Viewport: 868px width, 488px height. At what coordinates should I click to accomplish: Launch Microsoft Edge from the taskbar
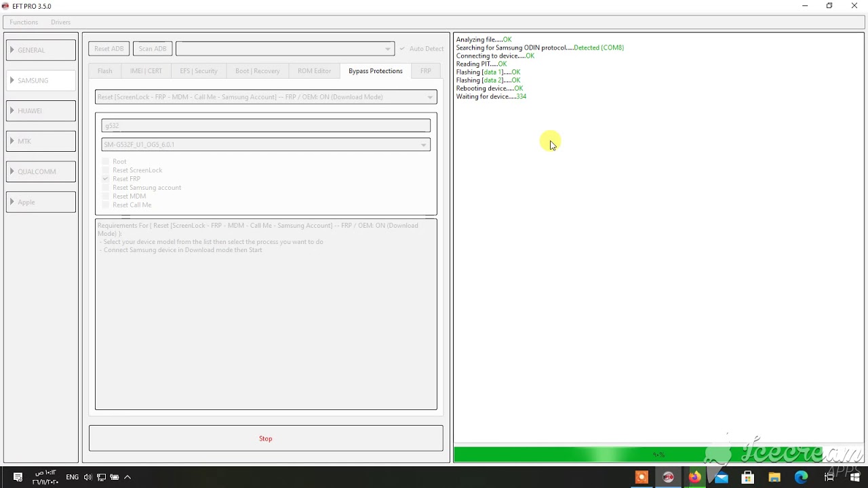tap(801, 477)
